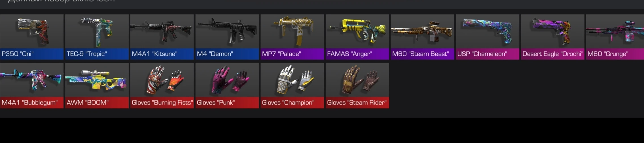Screen dimensions: 644x143
Task: Select the USP "Chameleon" pistol
Action: [488, 37]
